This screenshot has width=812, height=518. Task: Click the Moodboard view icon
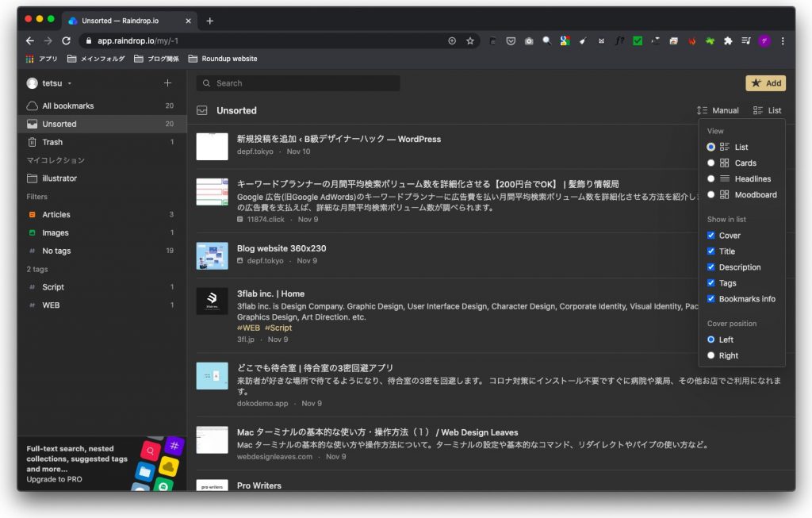click(x=725, y=195)
